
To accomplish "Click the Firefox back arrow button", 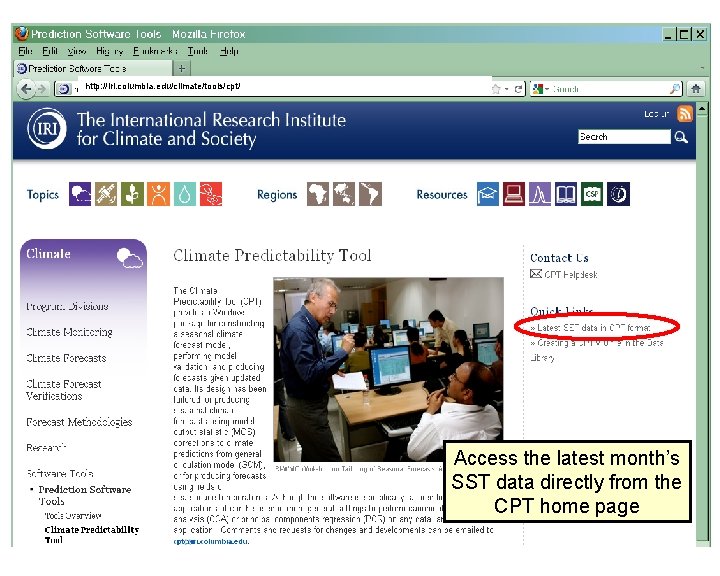I will click(x=26, y=89).
